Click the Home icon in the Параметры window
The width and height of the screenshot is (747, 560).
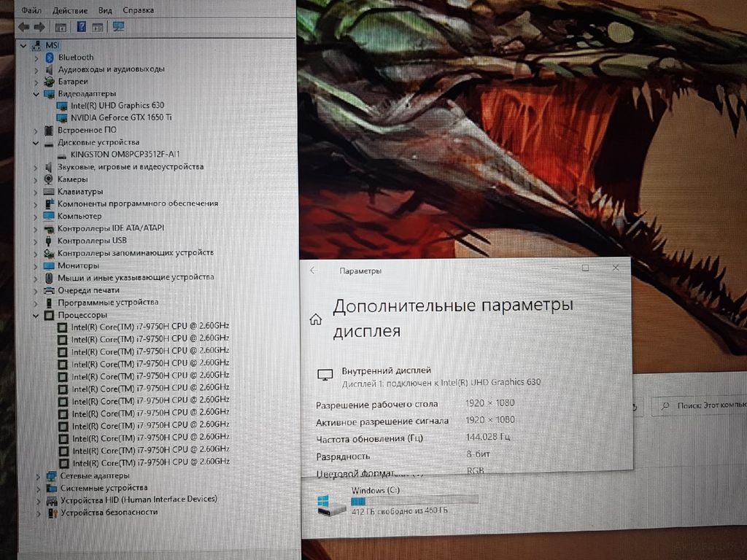pyautogui.click(x=315, y=319)
